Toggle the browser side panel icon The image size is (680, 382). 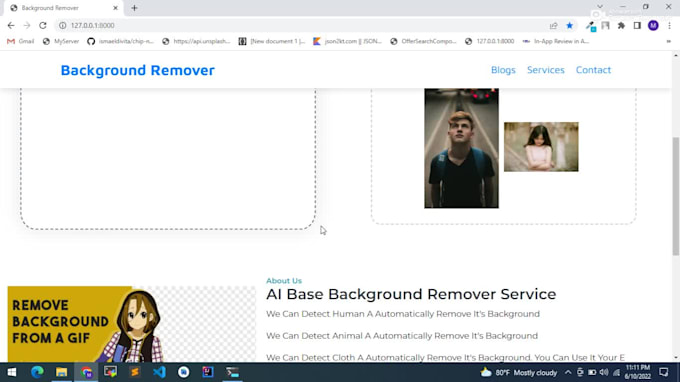(x=637, y=26)
